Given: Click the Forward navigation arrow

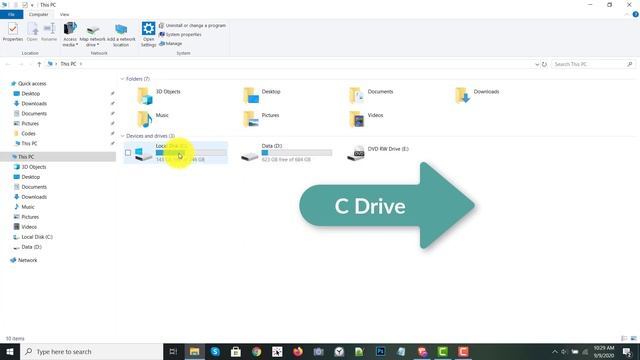Looking at the screenshot, I should coord(21,64).
